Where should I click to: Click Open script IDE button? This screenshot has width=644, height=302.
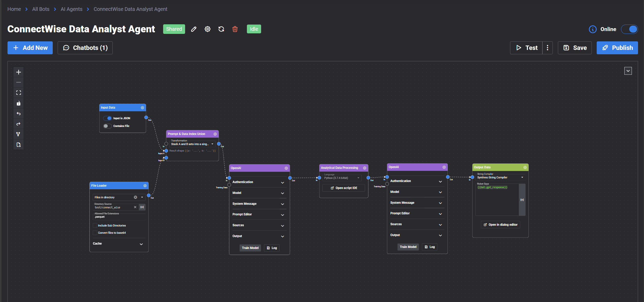click(x=344, y=188)
